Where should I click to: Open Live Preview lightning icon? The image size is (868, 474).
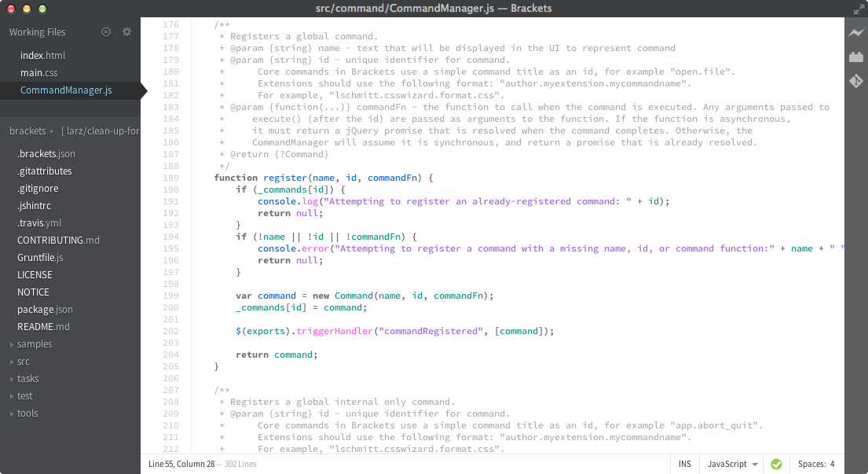(x=855, y=33)
